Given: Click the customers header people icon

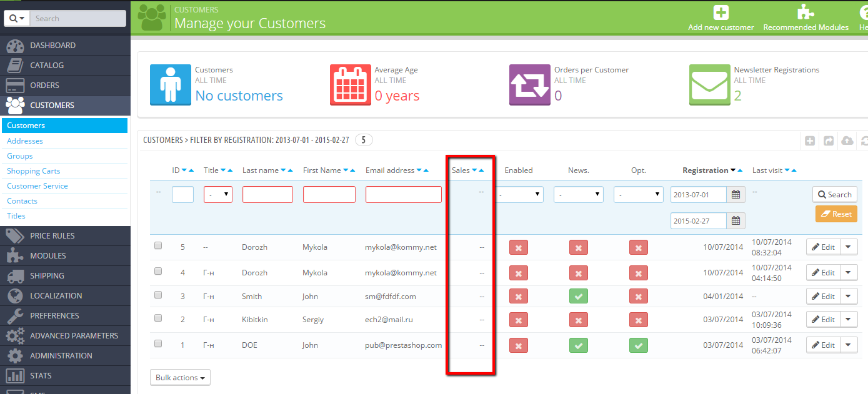Looking at the screenshot, I should 151,17.
